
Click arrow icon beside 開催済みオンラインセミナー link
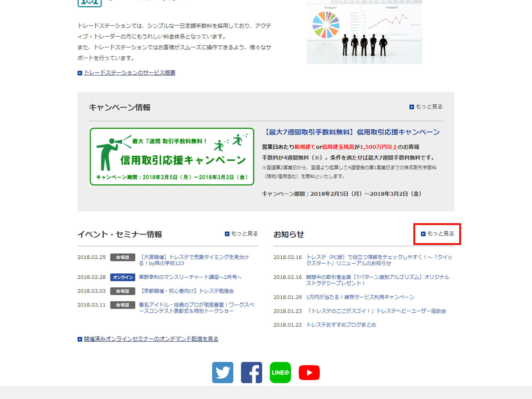click(x=80, y=339)
